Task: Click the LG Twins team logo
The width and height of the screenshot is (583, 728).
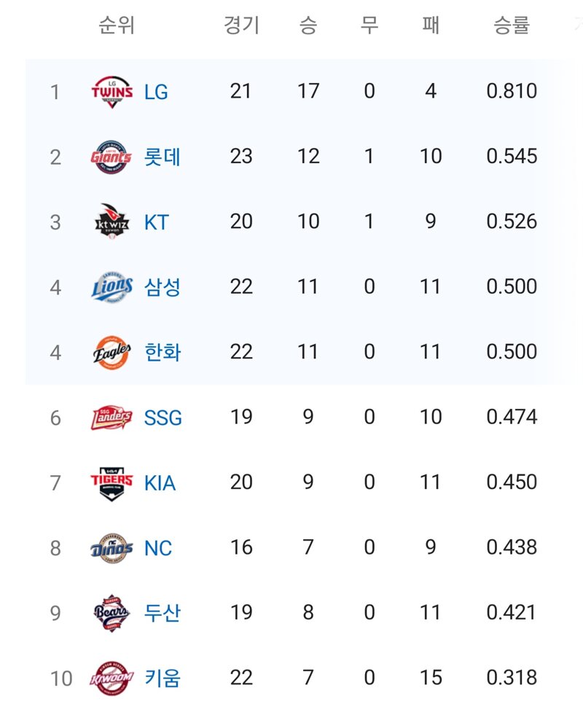Action: 112,92
